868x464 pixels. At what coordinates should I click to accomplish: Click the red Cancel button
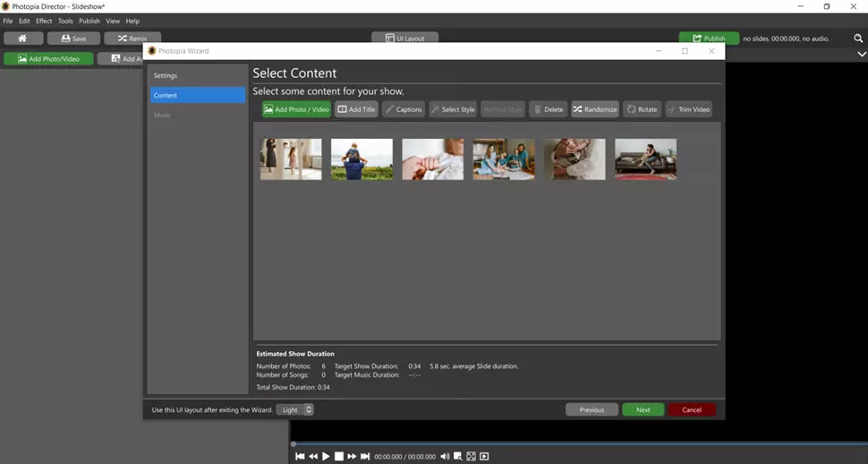click(691, 409)
